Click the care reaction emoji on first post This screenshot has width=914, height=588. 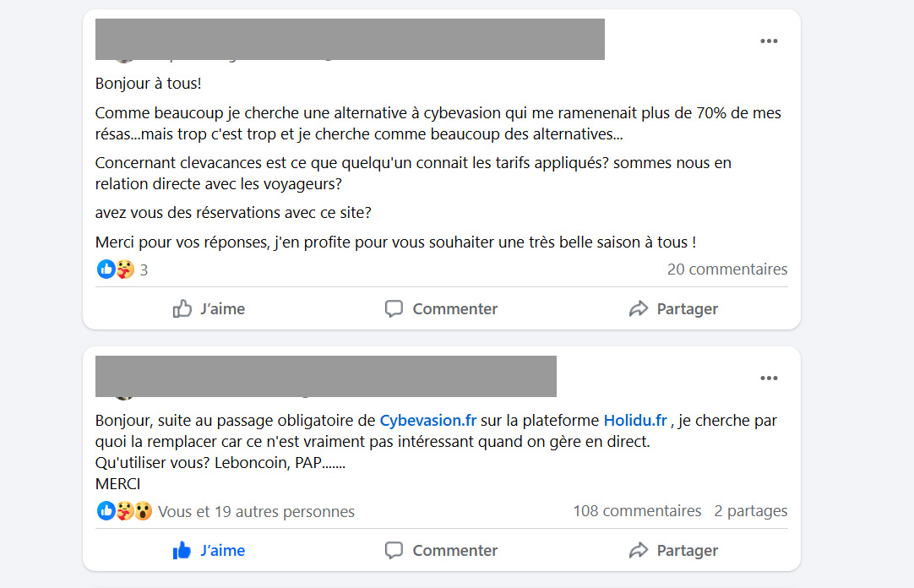[x=125, y=269]
